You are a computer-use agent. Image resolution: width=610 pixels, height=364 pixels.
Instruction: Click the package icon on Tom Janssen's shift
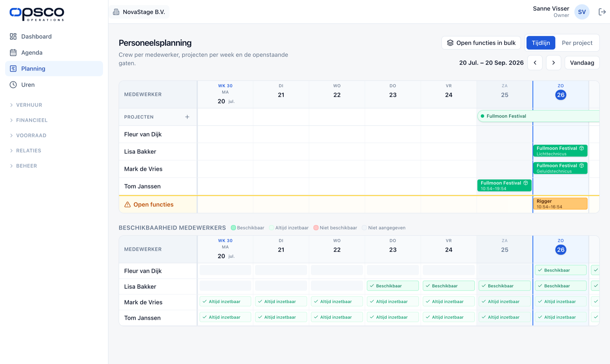(526, 183)
